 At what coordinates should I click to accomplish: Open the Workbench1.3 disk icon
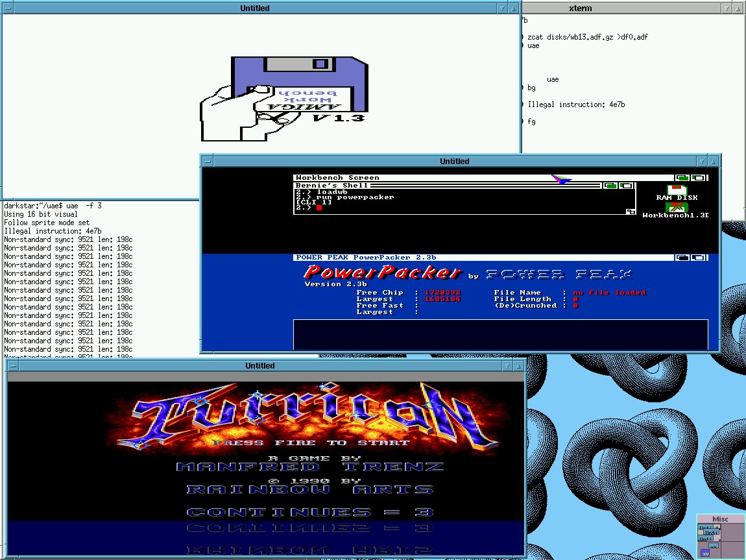click(x=676, y=208)
